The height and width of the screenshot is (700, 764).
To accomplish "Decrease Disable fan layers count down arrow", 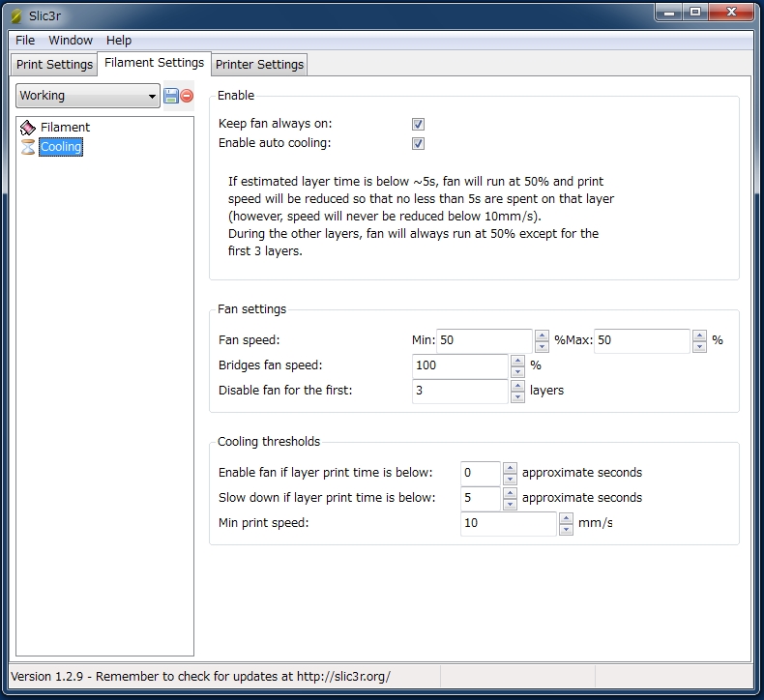I will tap(517, 396).
